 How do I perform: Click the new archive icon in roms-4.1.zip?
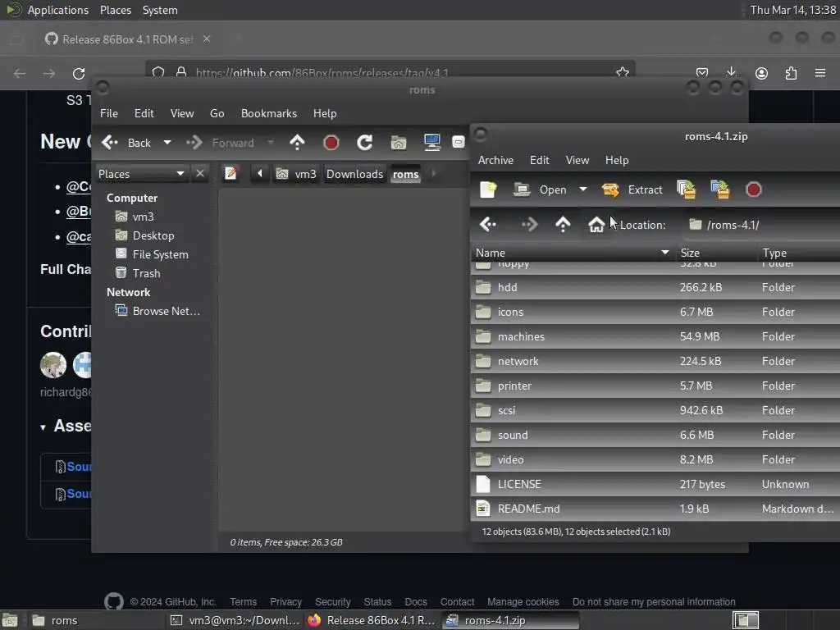point(488,189)
